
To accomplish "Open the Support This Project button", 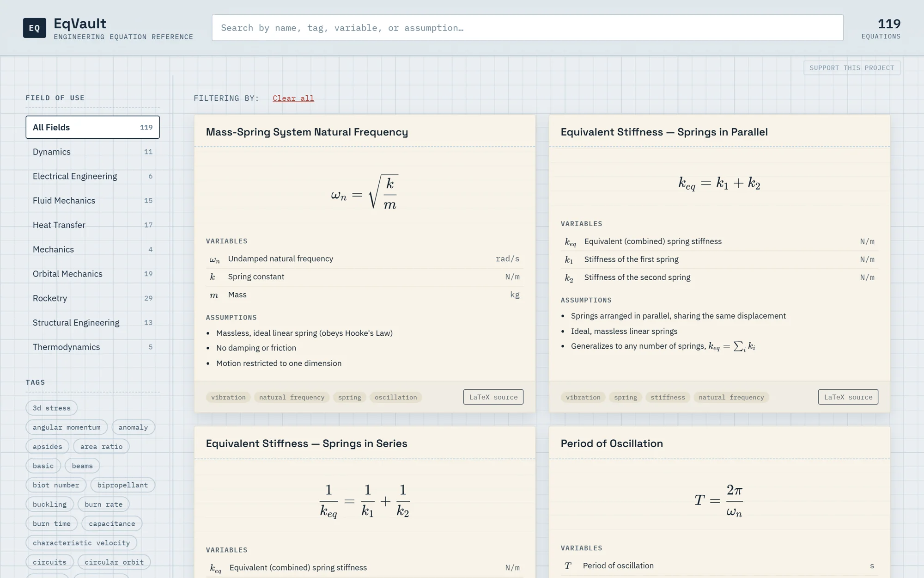I will coord(852,68).
